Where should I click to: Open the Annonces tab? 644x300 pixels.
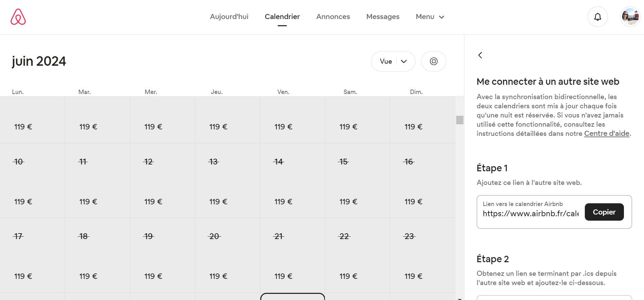[333, 17]
